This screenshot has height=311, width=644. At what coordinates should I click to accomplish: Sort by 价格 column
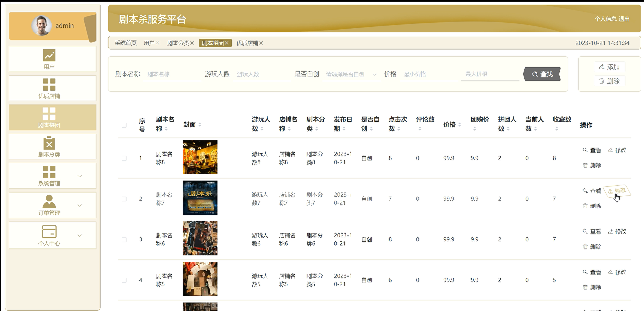(459, 124)
